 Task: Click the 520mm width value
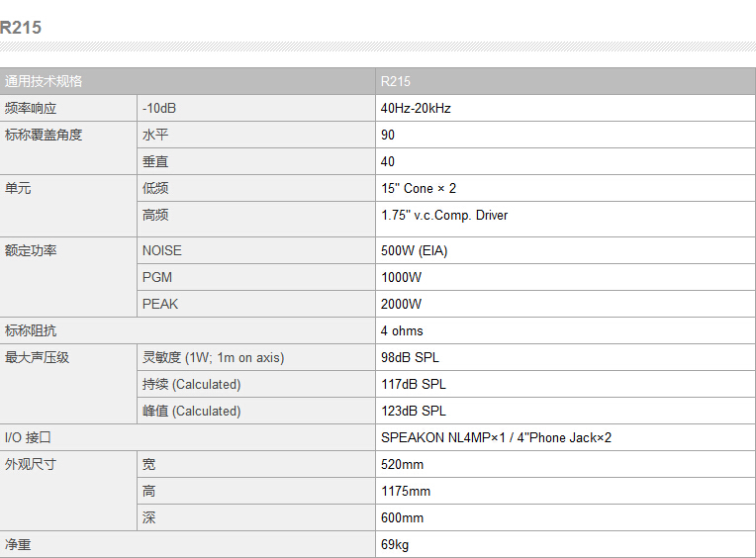(402, 465)
